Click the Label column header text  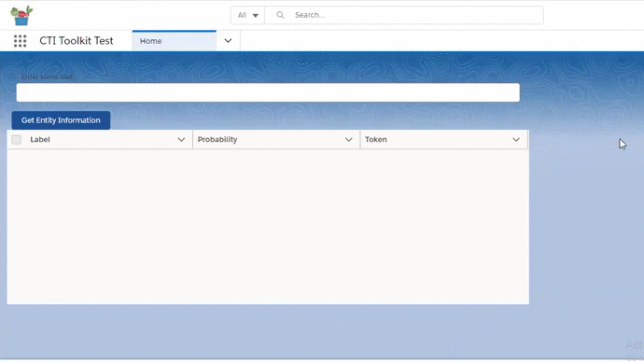pyautogui.click(x=40, y=140)
